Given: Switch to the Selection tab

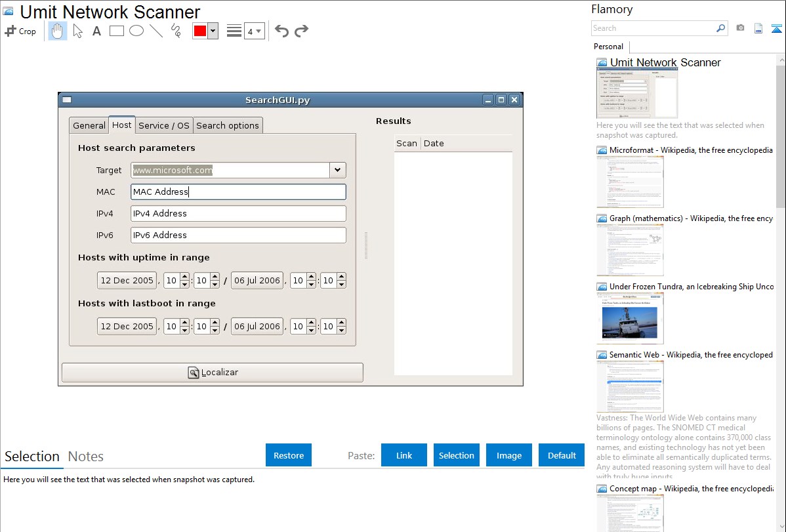Looking at the screenshot, I should tap(32, 457).
